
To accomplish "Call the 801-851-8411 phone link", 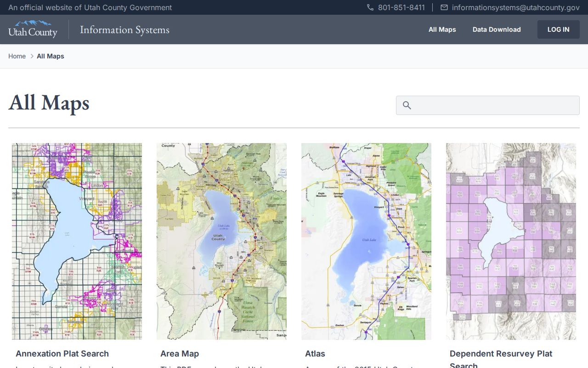I will [x=401, y=7].
